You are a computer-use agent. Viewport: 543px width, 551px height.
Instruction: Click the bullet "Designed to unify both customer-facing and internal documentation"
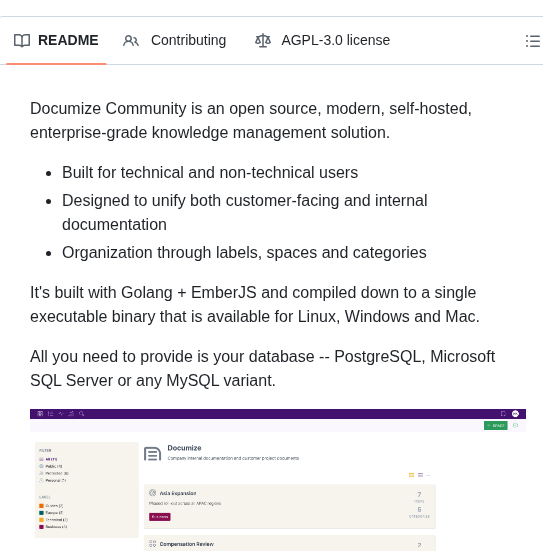245,213
